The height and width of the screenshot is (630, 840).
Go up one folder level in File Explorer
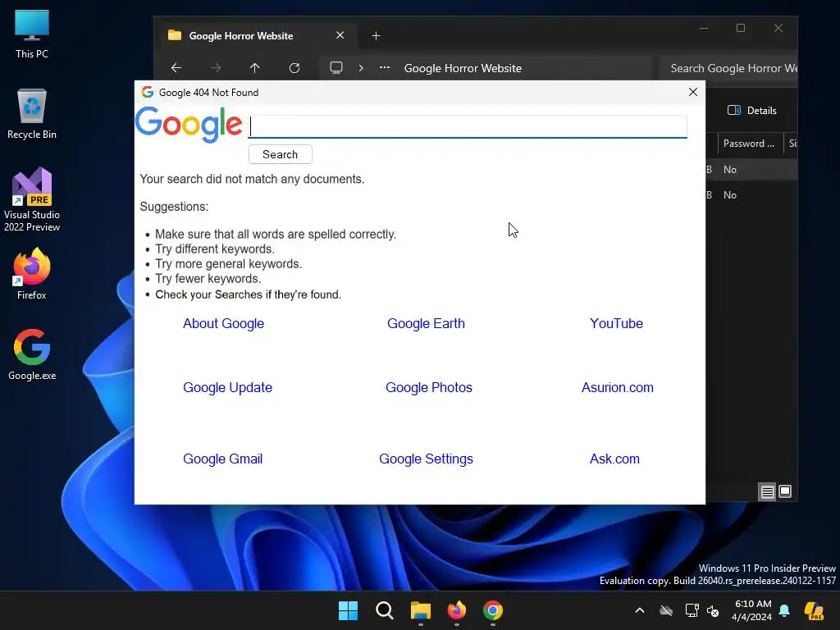pyautogui.click(x=254, y=68)
